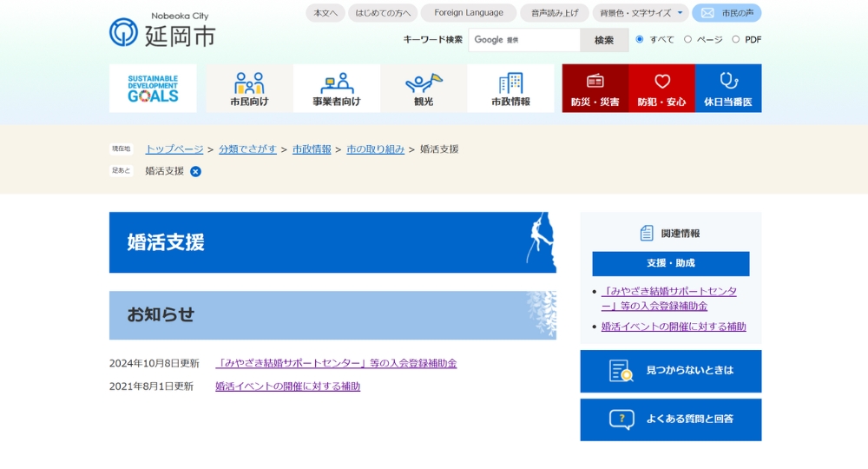Open 防犯・安心 heart icon page
This screenshot has width=868, height=469.
661,88
